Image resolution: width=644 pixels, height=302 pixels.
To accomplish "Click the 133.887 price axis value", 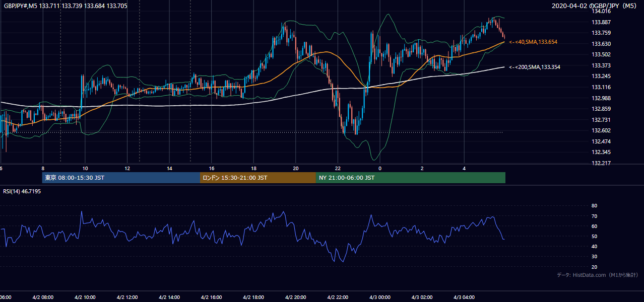I will coord(601,22).
